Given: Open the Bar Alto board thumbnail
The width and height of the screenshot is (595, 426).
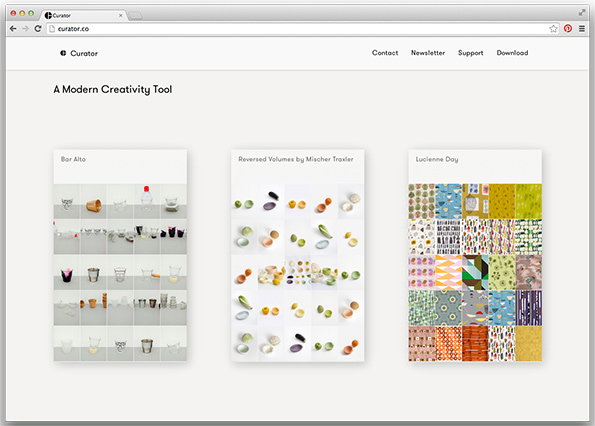Looking at the screenshot, I should (x=120, y=255).
